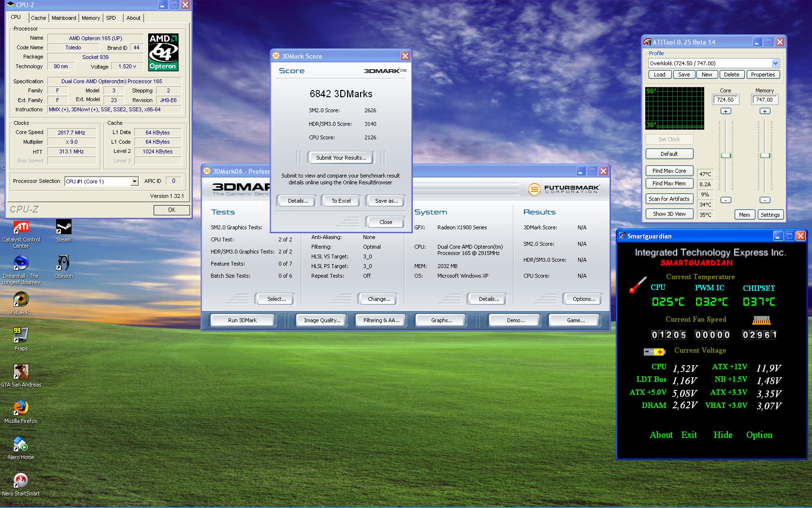Click the Futuremark Corporation logo

coord(564,189)
